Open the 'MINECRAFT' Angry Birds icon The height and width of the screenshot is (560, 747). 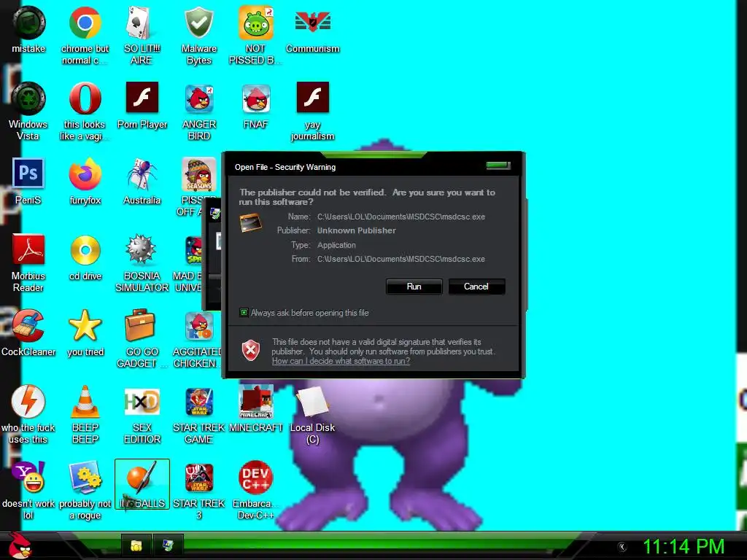click(x=256, y=402)
